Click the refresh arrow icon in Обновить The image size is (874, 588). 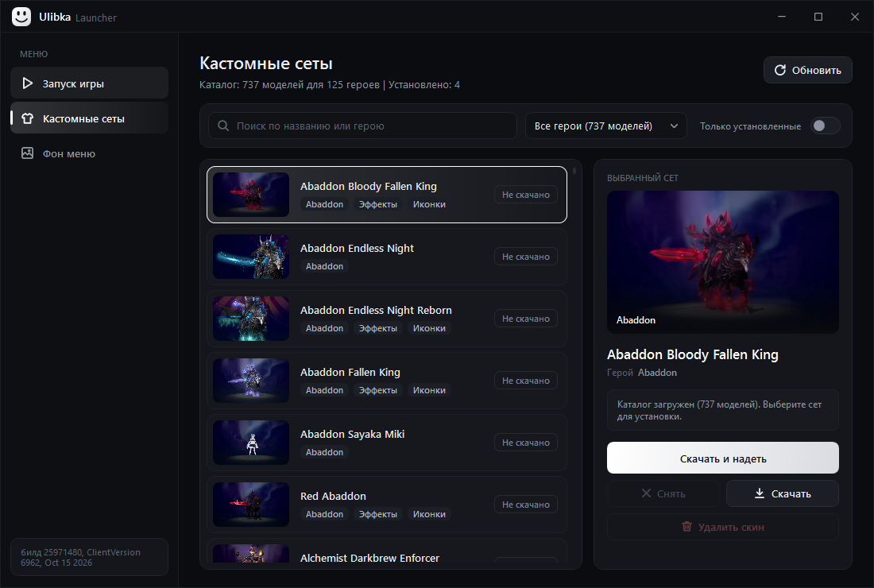779,70
